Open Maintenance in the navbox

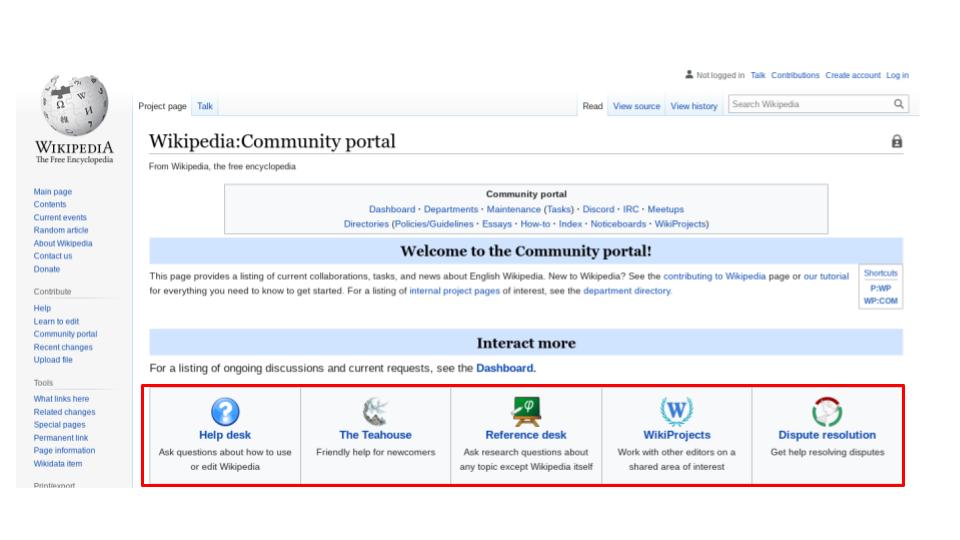[513, 209]
